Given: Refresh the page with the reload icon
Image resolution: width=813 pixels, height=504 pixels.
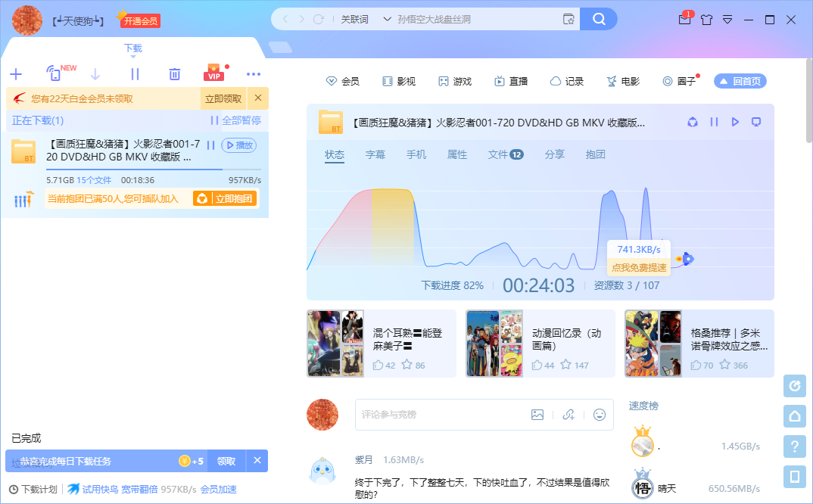Looking at the screenshot, I should pyautogui.click(x=319, y=19).
